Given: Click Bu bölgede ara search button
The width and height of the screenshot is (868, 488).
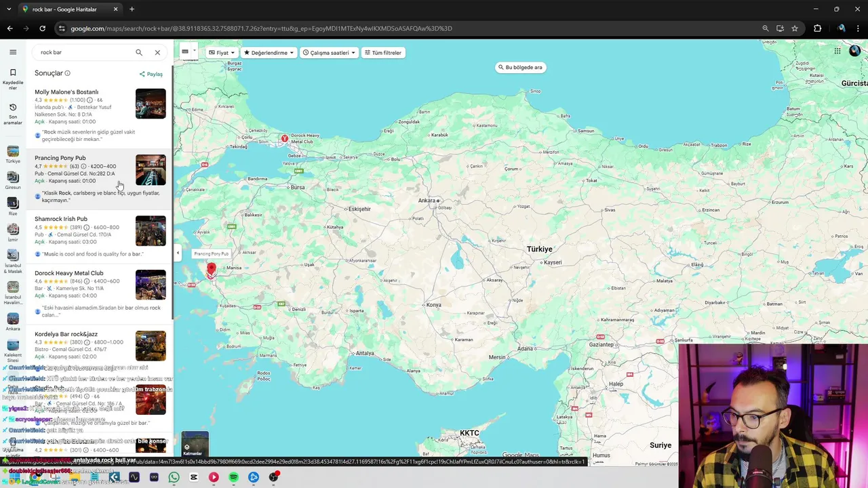Looking at the screenshot, I should [521, 67].
